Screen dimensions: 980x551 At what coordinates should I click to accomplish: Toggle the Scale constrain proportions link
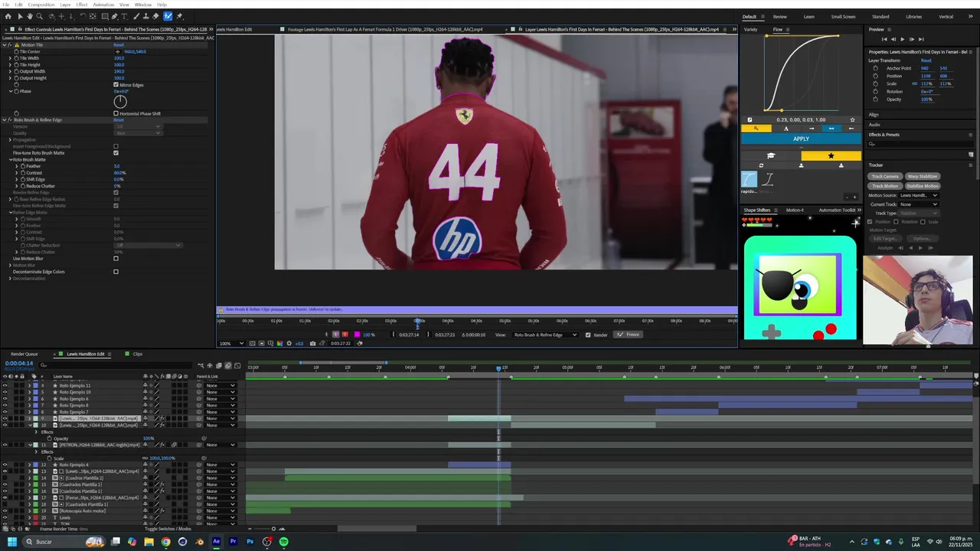[x=914, y=83]
